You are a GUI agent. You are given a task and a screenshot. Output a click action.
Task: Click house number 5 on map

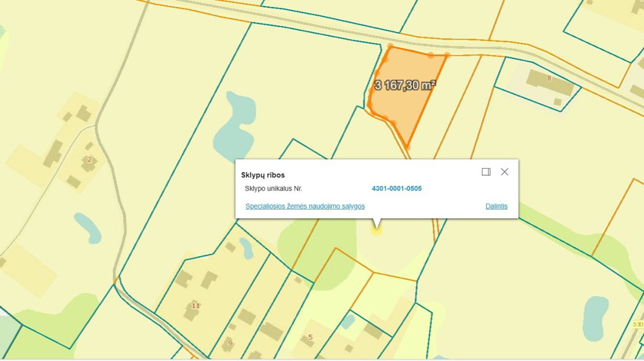(310, 337)
